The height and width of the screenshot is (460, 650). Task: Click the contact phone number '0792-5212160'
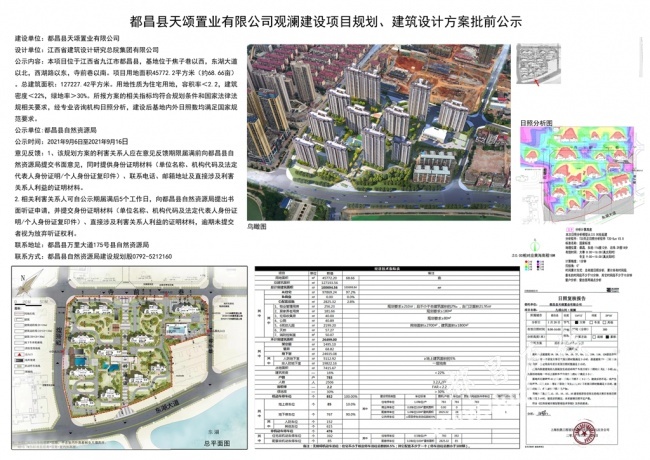tap(151, 257)
